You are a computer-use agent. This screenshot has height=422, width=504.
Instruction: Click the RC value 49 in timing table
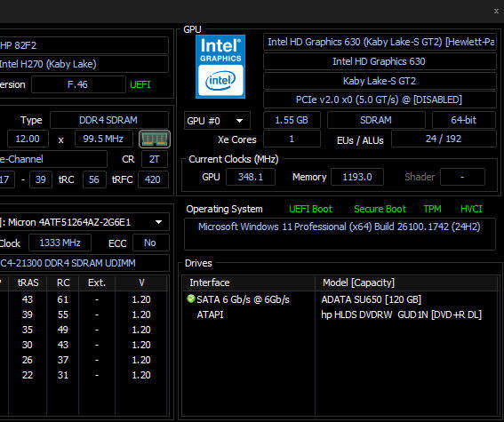63,330
